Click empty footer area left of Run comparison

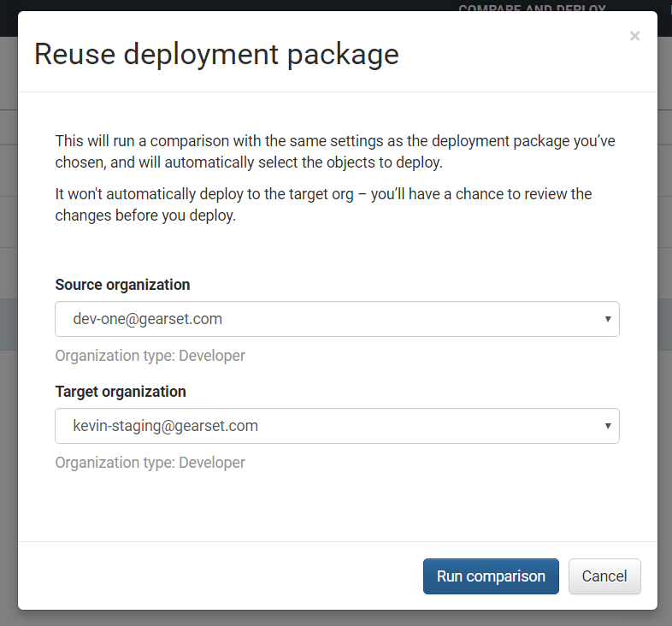pyautogui.click(x=214, y=576)
